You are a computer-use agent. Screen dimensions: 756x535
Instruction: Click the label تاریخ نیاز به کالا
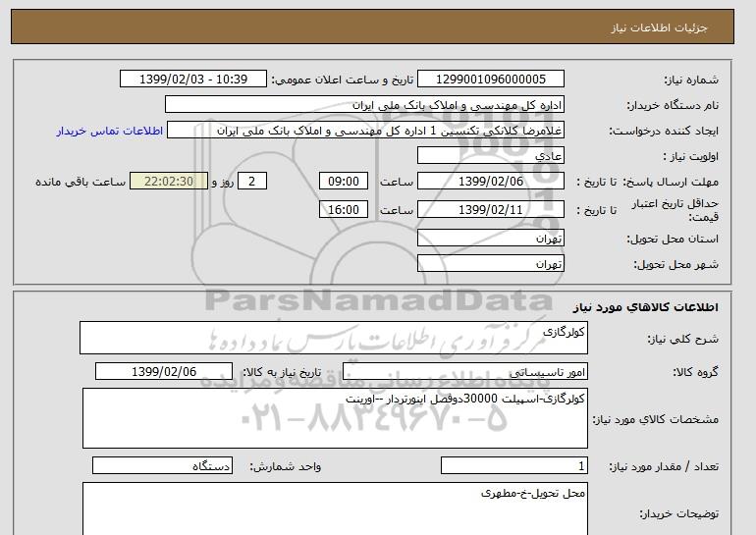pyautogui.click(x=282, y=372)
